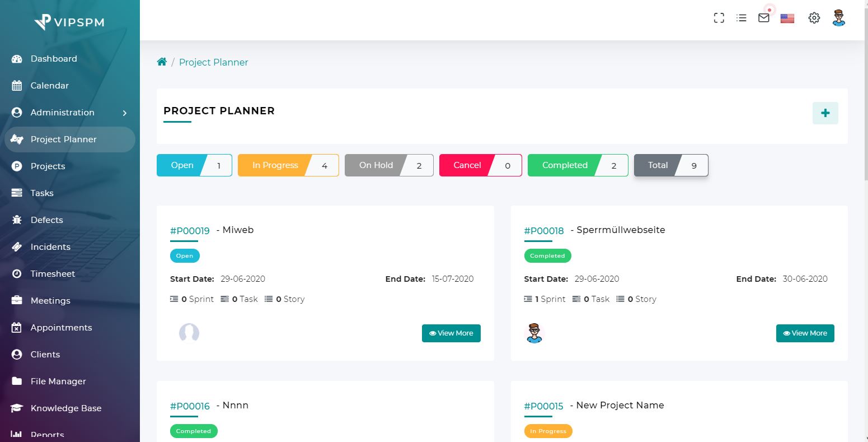The image size is (868, 442).
Task: Open the US flag language selector
Action: point(787,18)
